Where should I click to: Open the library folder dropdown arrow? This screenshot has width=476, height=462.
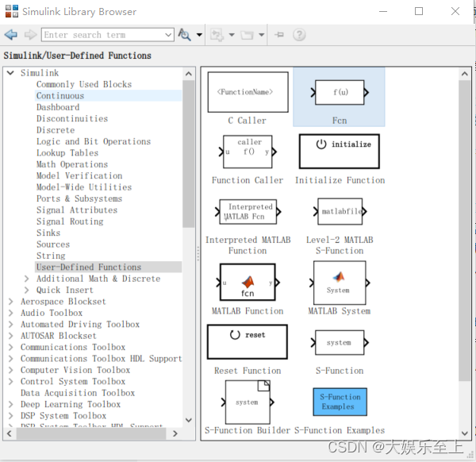pyautogui.click(x=261, y=35)
